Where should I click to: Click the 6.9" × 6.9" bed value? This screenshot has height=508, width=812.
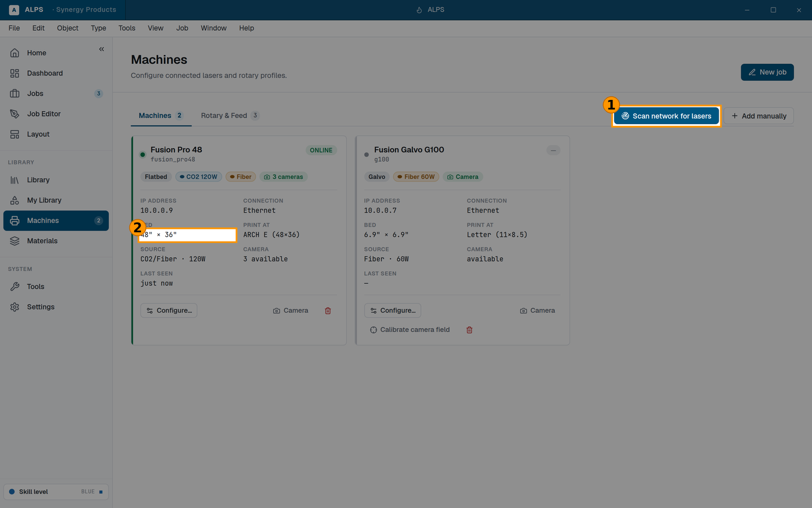point(386,235)
